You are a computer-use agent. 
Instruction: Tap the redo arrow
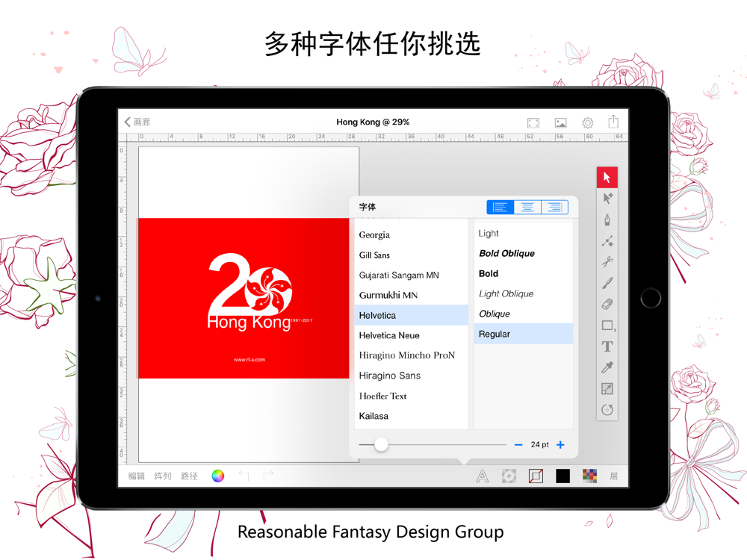(x=268, y=475)
